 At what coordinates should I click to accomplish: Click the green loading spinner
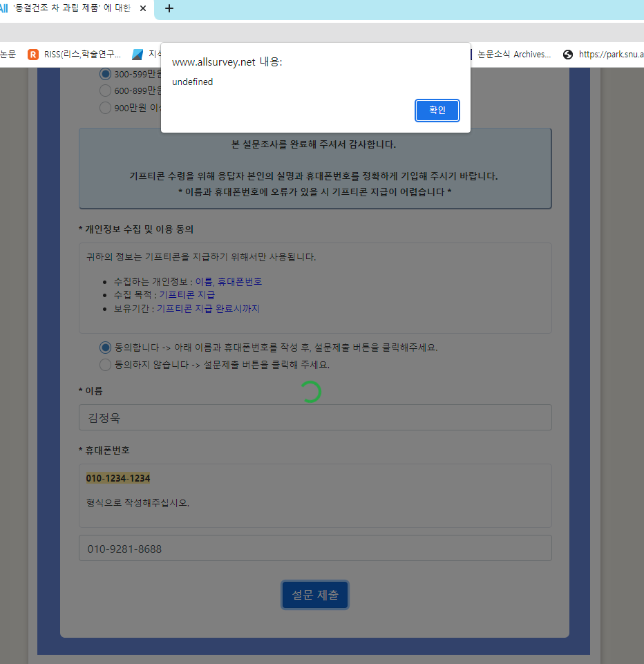point(310,392)
